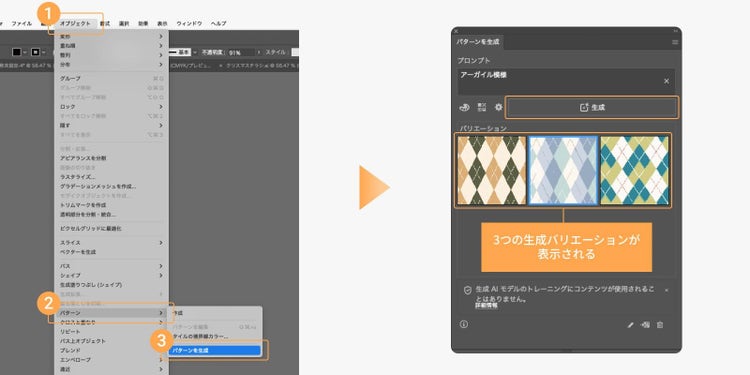Click the black fill color swatch
Image resolution: width=750 pixels, height=375 pixels.
[17, 52]
